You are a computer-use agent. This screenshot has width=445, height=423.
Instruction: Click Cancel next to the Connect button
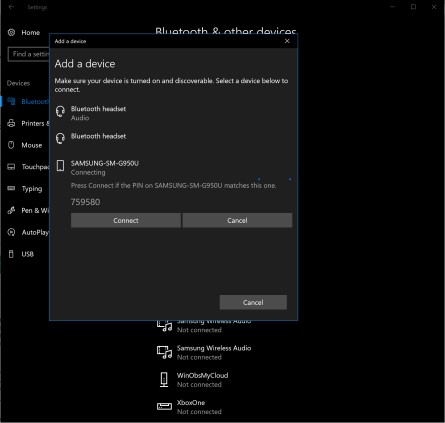tap(237, 220)
